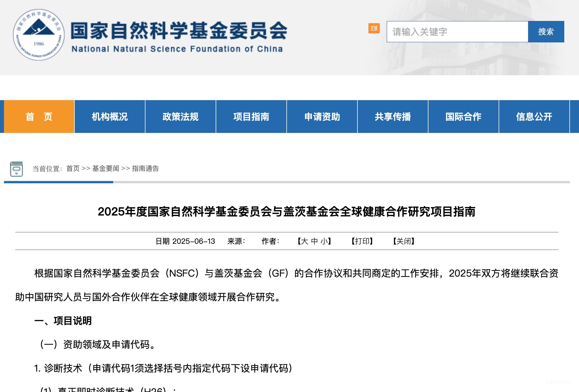Click the 搜索 search button
The height and width of the screenshot is (392, 579).
546,32
